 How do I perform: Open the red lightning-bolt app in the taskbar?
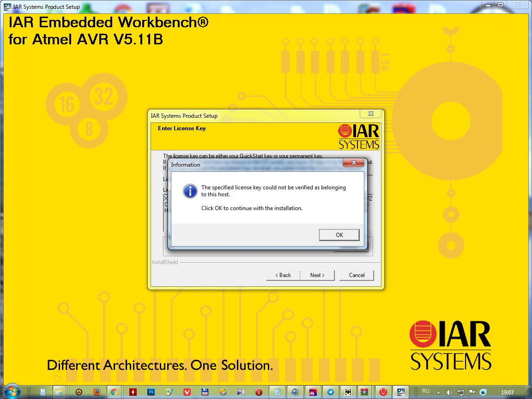[x=133, y=392]
